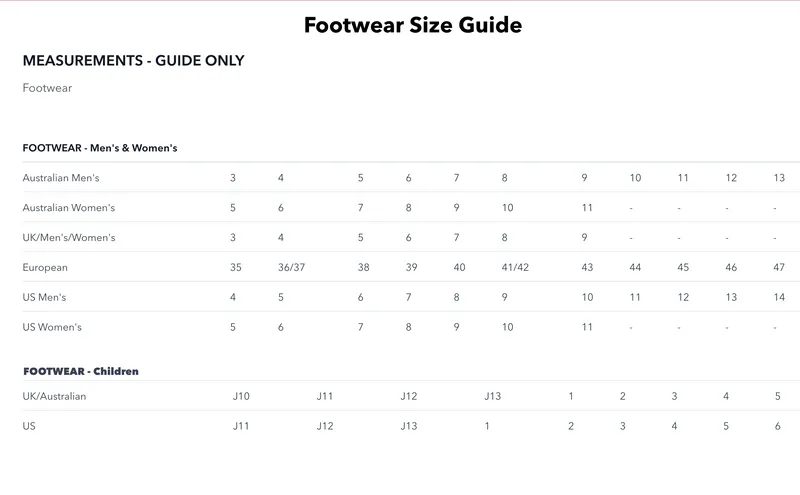
Task: Click the US Women's row label
Action: pyautogui.click(x=52, y=328)
